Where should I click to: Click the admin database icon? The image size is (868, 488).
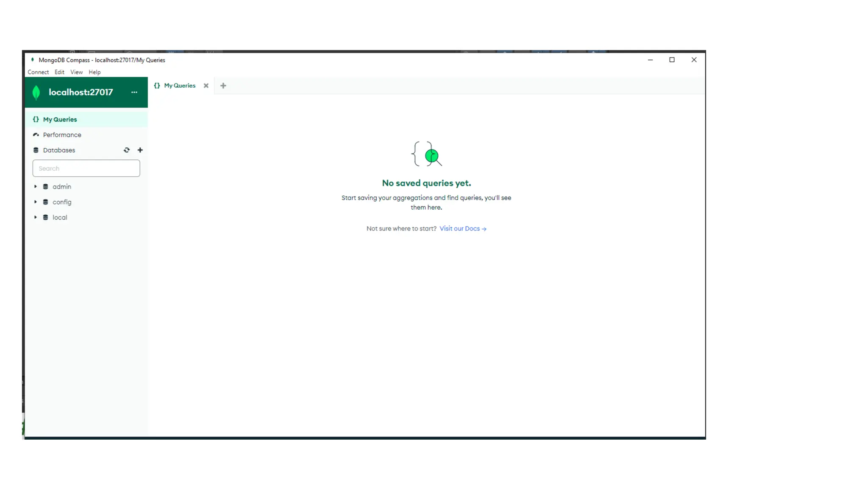point(45,187)
